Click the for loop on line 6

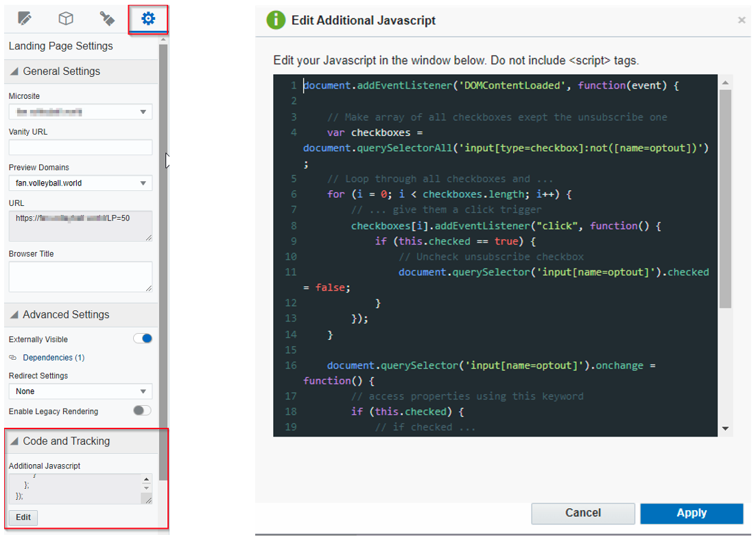(449, 194)
